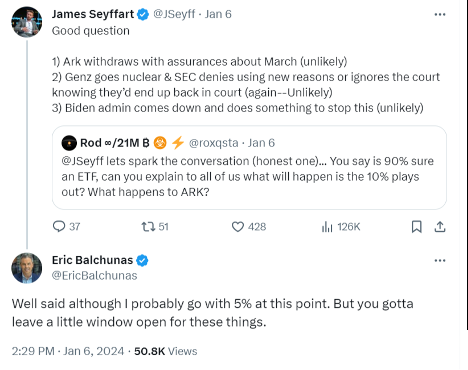Open Eric Balchunas's profile avatar

pos(27,268)
